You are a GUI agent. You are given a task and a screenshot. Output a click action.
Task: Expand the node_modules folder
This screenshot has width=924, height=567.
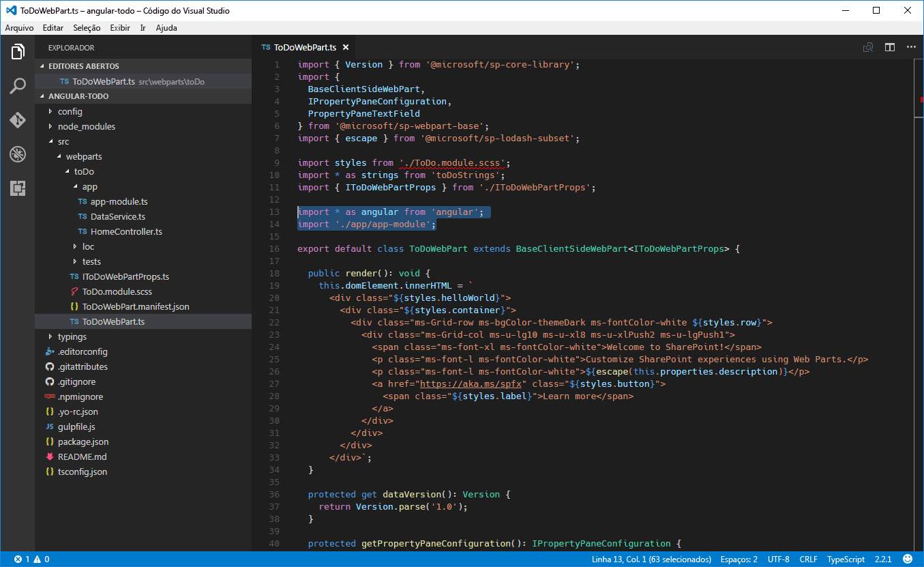(143, 126)
